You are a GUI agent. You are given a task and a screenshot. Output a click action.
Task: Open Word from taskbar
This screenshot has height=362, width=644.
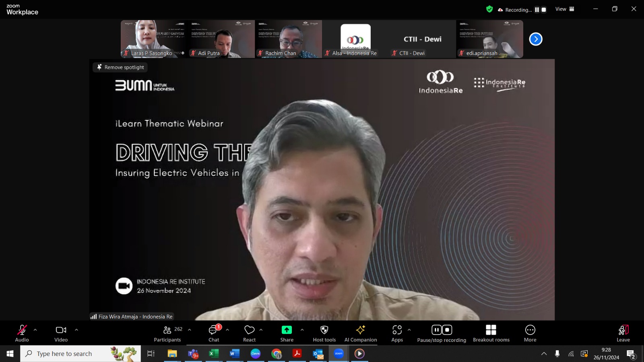coord(235,354)
